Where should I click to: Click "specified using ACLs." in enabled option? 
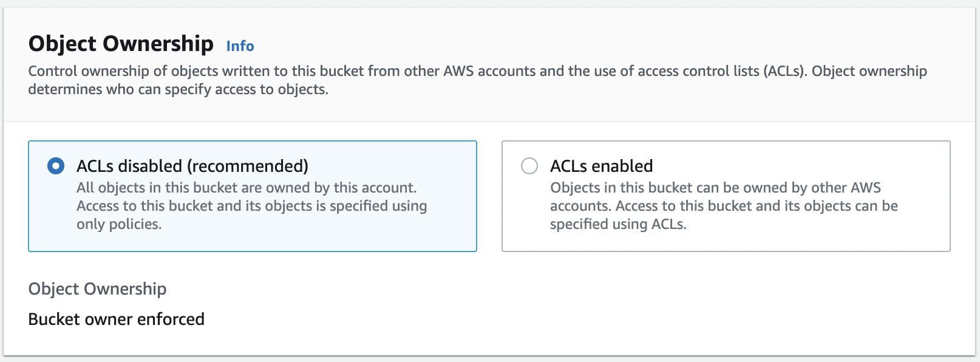(618, 224)
